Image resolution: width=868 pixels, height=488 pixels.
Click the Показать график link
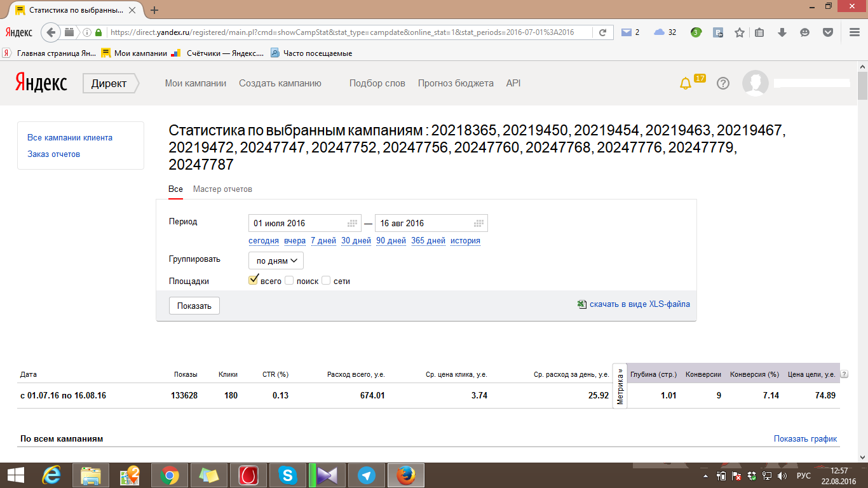click(806, 439)
